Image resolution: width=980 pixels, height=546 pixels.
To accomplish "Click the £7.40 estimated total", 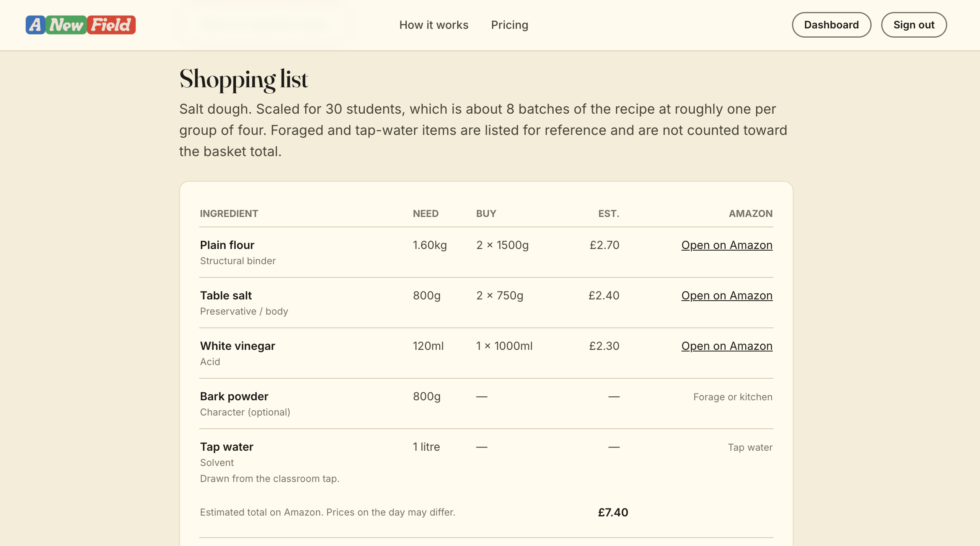I will (612, 512).
